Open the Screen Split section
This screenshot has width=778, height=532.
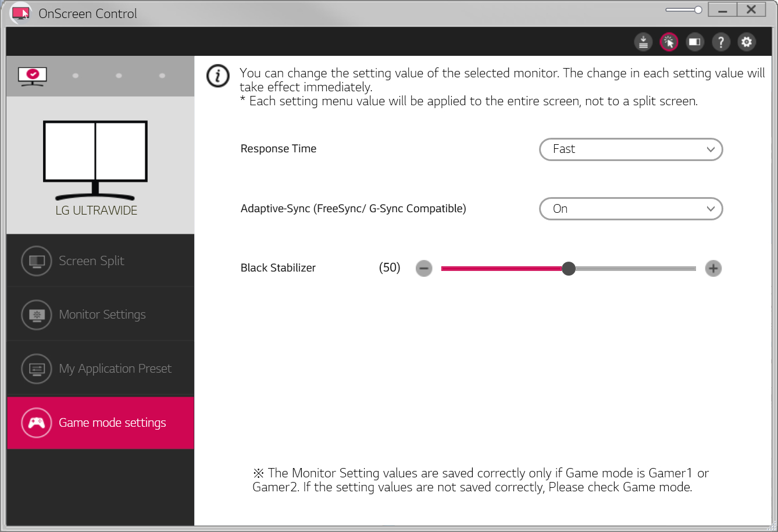[x=100, y=260]
